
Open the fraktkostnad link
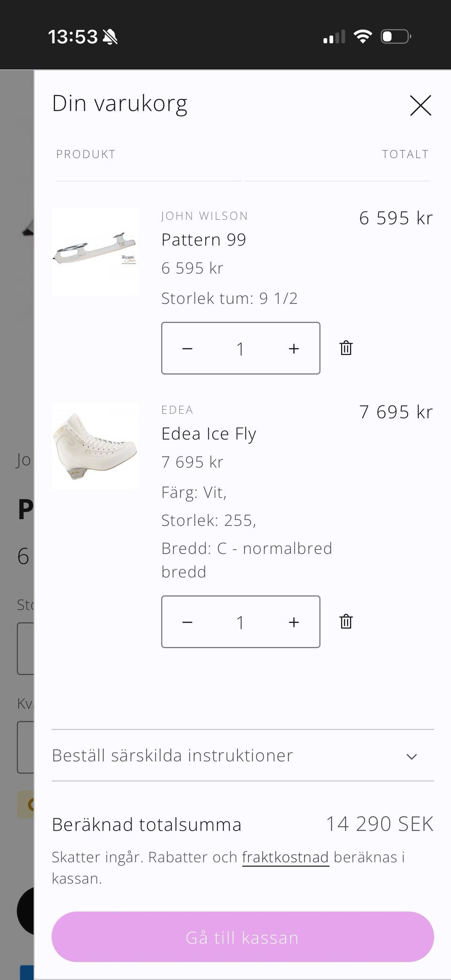point(285,857)
